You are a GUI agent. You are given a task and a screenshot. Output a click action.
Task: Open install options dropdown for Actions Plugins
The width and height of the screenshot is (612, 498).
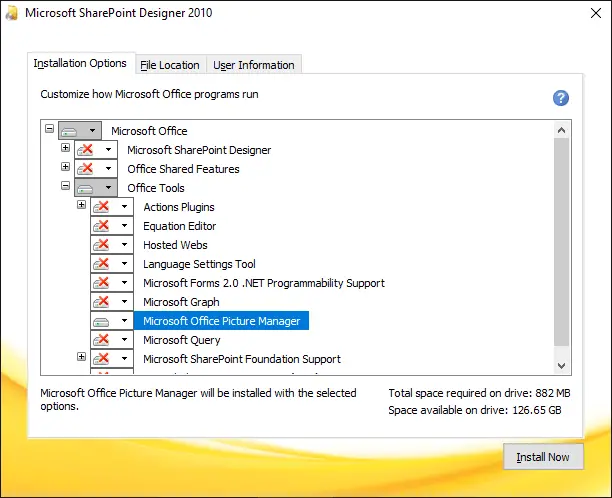click(x=125, y=206)
